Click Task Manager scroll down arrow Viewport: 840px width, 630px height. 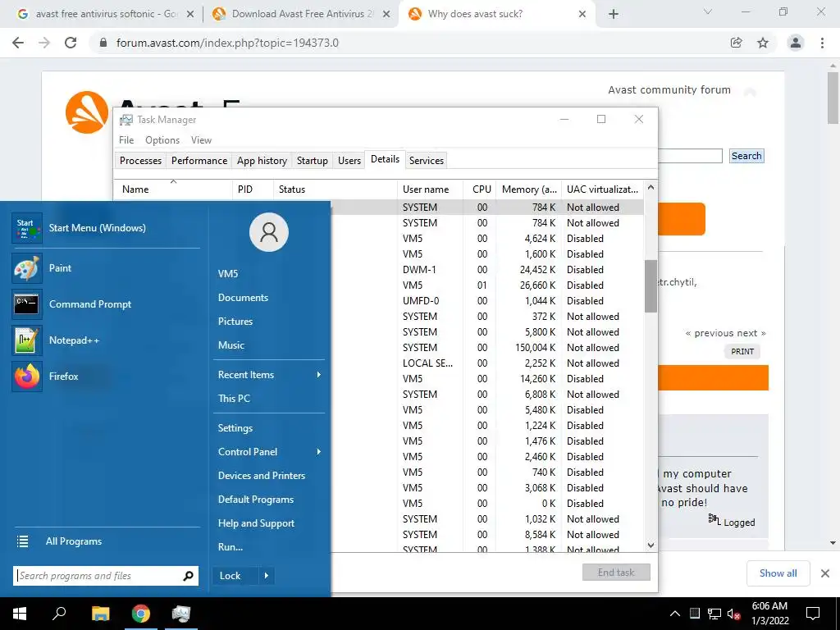(x=651, y=546)
